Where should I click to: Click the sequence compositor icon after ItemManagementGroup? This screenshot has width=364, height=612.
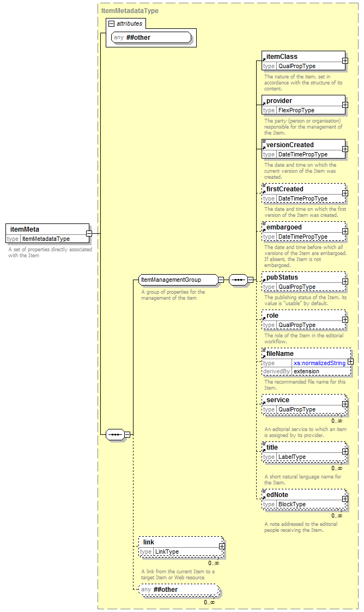[237, 280]
